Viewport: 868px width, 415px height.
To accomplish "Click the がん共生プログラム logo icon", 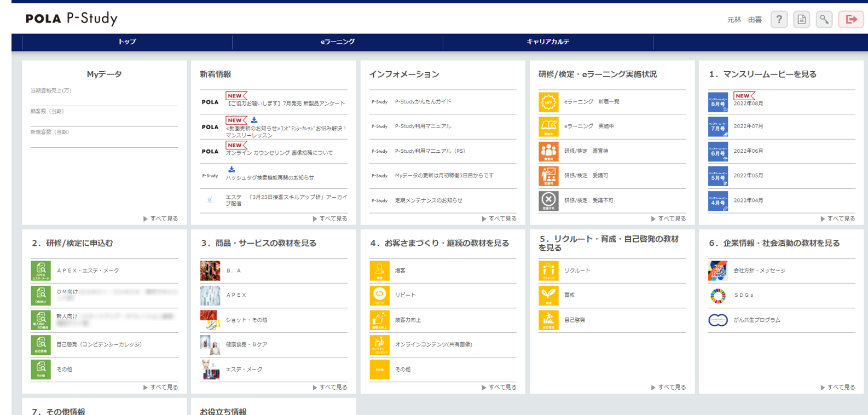I will 718,320.
